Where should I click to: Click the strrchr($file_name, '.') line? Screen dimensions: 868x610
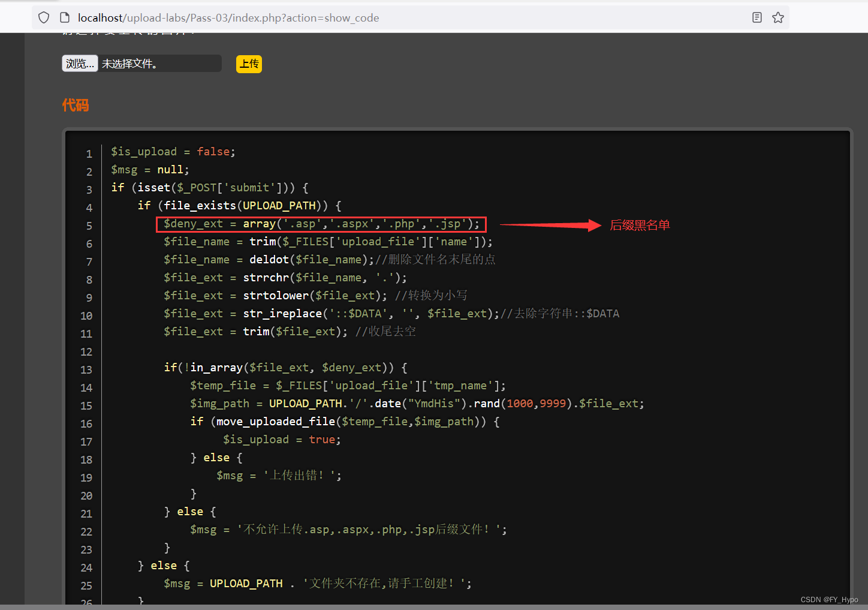285,278
